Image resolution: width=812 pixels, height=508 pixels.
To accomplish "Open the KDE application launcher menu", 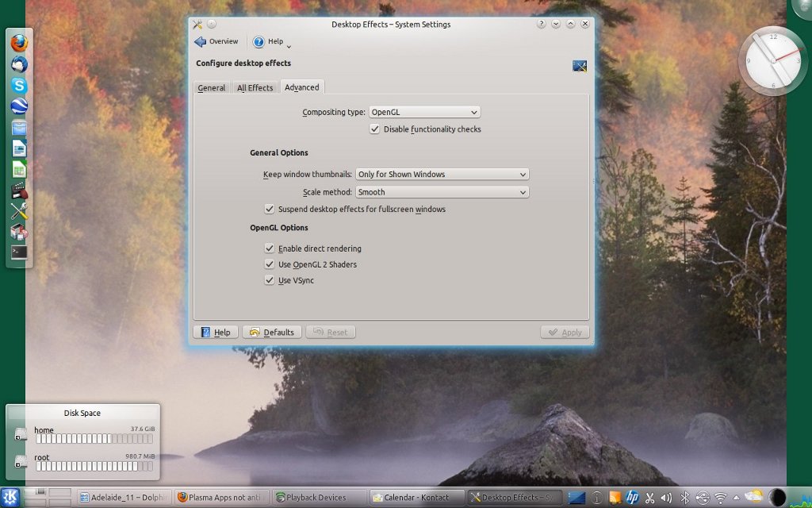I will pos(10,497).
